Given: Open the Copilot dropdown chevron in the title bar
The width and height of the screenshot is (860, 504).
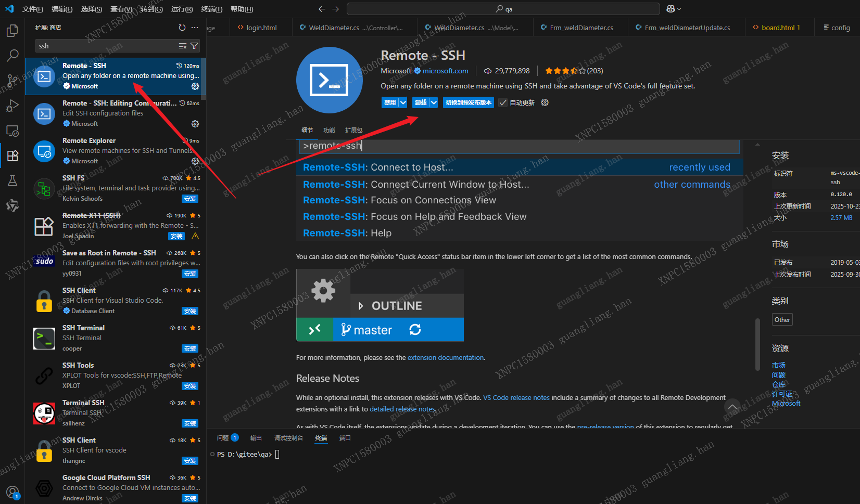Looking at the screenshot, I should coord(679,9).
